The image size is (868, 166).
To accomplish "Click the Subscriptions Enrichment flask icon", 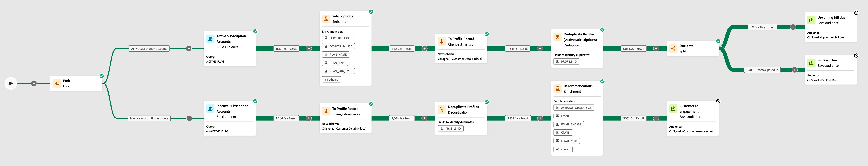I will (x=326, y=19).
